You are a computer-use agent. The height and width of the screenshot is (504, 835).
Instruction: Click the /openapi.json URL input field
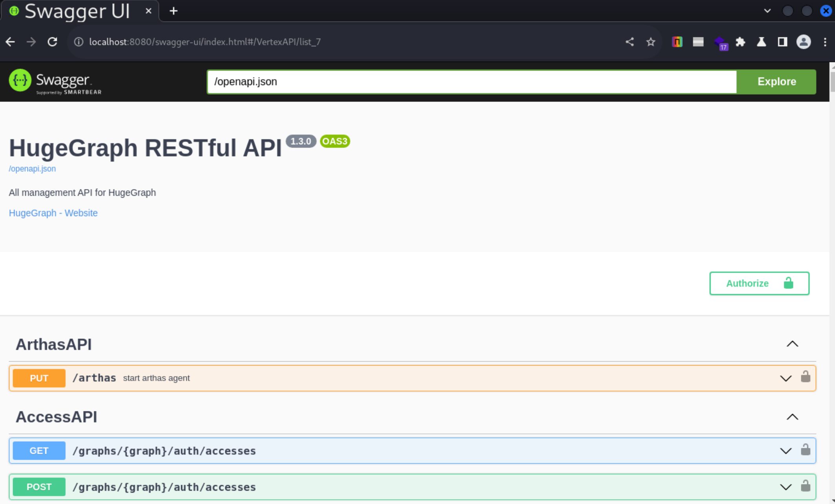(471, 82)
